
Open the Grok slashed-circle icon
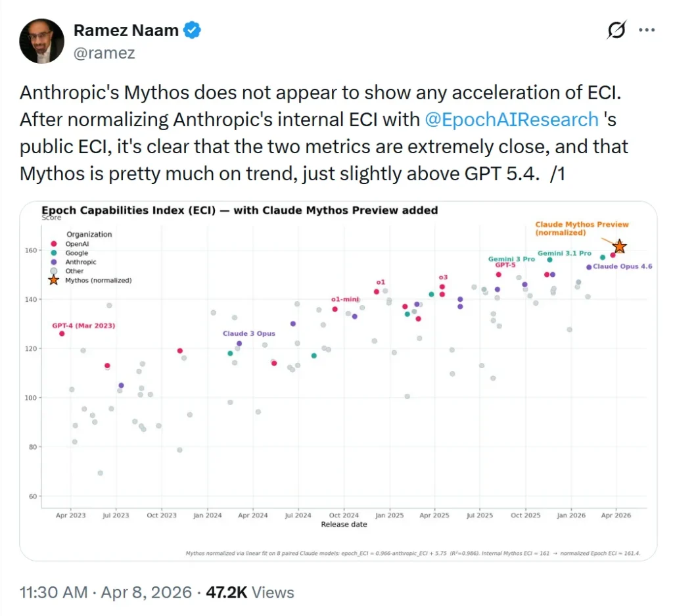coord(616,30)
